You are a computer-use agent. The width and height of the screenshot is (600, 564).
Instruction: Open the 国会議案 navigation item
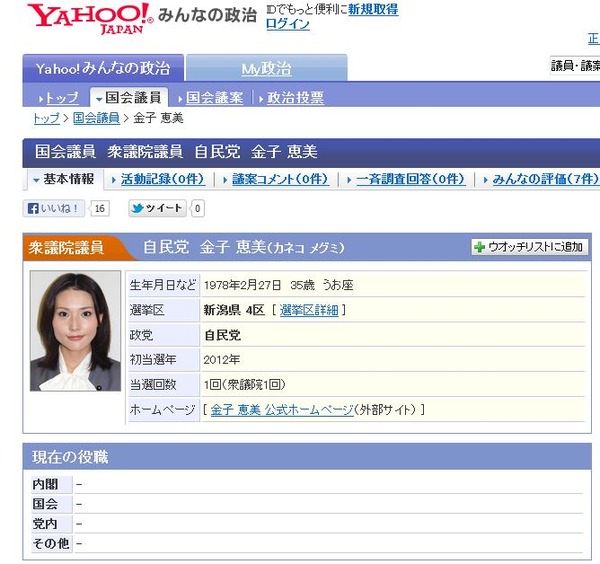click(215, 98)
